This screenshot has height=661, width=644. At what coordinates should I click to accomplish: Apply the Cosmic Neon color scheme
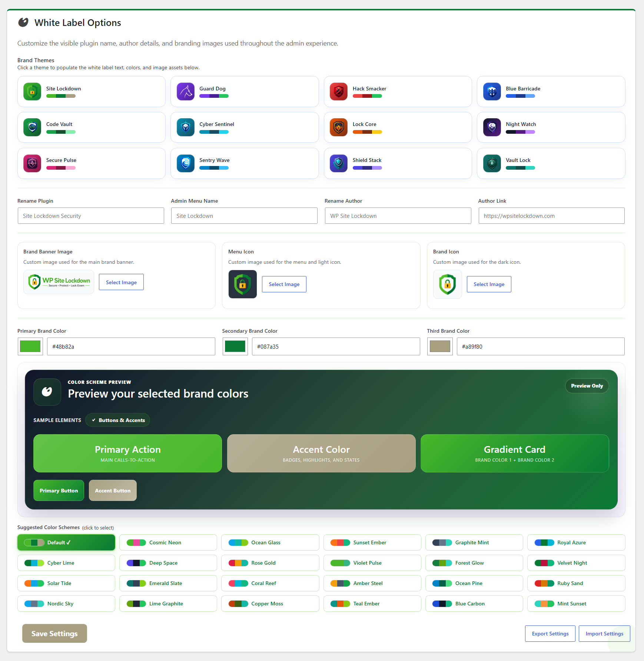coord(168,542)
